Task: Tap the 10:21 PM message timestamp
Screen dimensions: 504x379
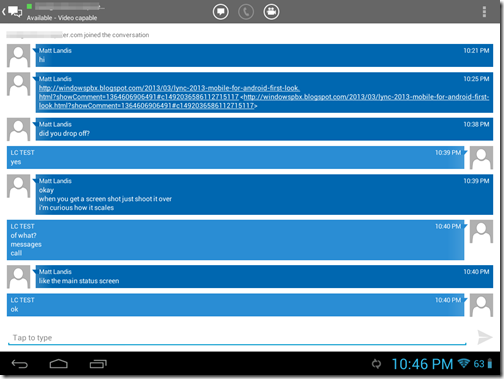Action: pyautogui.click(x=476, y=50)
